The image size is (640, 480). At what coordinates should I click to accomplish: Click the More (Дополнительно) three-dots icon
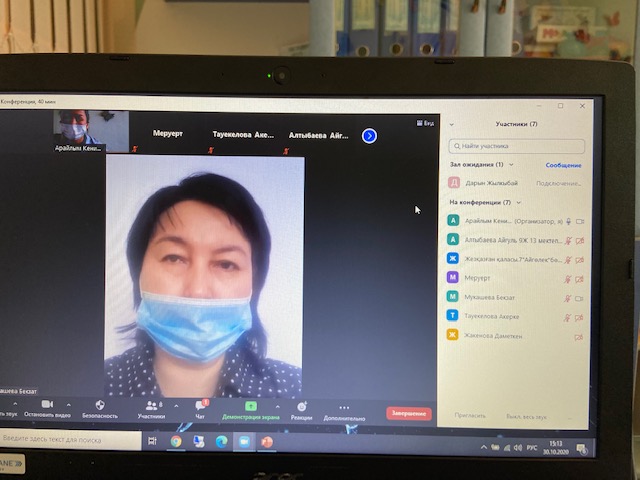tap(344, 406)
